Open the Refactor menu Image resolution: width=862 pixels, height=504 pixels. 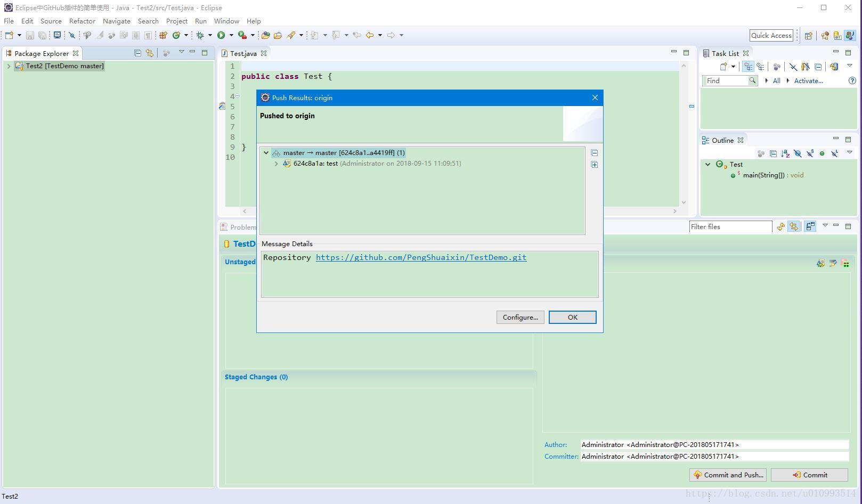coord(82,21)
